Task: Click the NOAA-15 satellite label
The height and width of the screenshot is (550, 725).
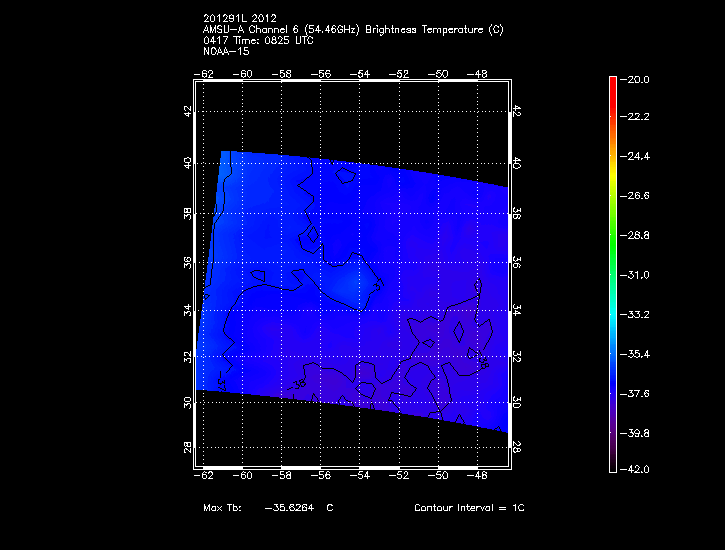Action: coord(226,52)
